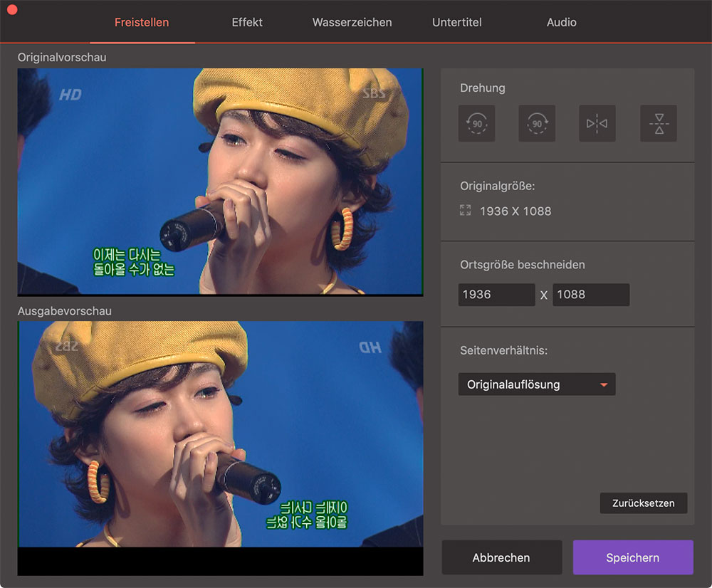Screen dimensions: 712x588
Task: Cancel with the Abbrechen button
Action: click(501, 557)
